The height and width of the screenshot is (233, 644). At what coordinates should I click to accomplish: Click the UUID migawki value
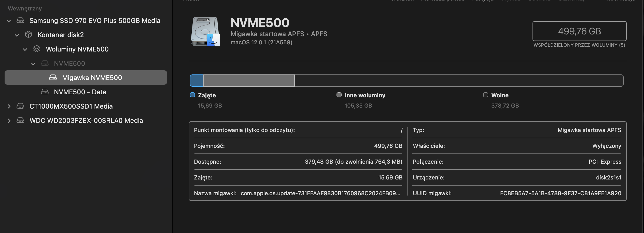coord(560,193)
